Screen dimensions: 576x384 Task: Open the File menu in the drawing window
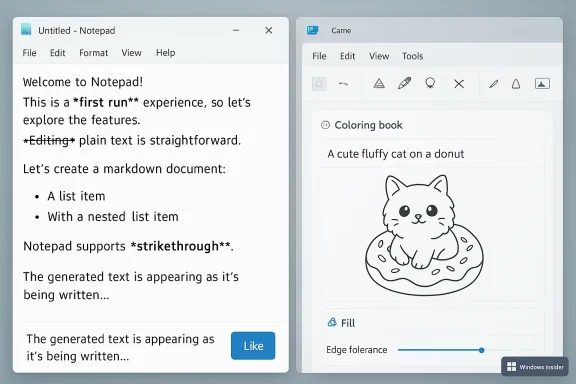[319, 56]
